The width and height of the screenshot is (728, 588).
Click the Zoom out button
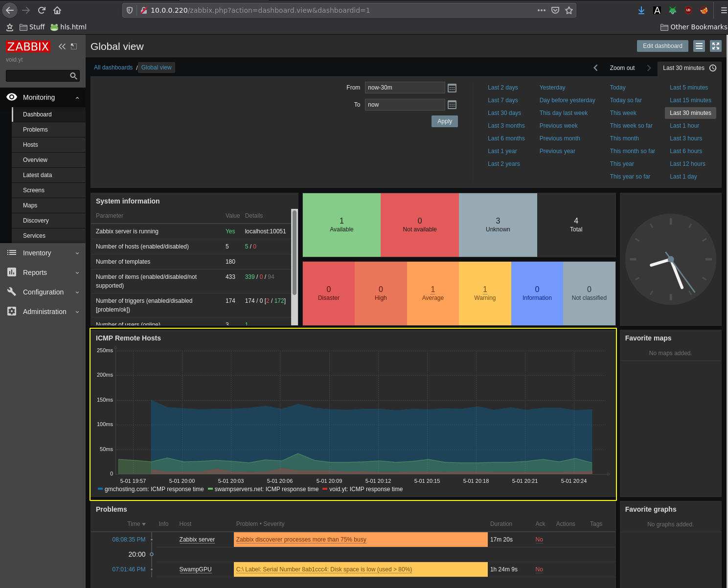(622, 68)
